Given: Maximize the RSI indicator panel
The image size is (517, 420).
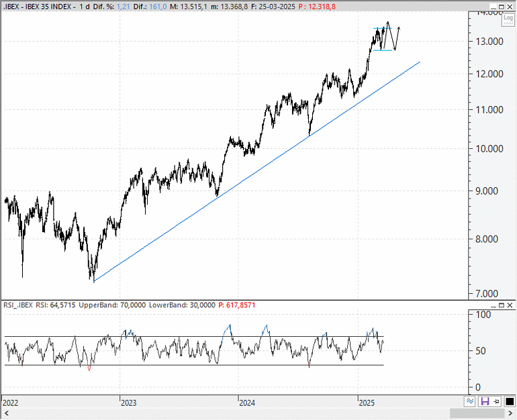Looking at the screenshot, I should click(501, 305).
